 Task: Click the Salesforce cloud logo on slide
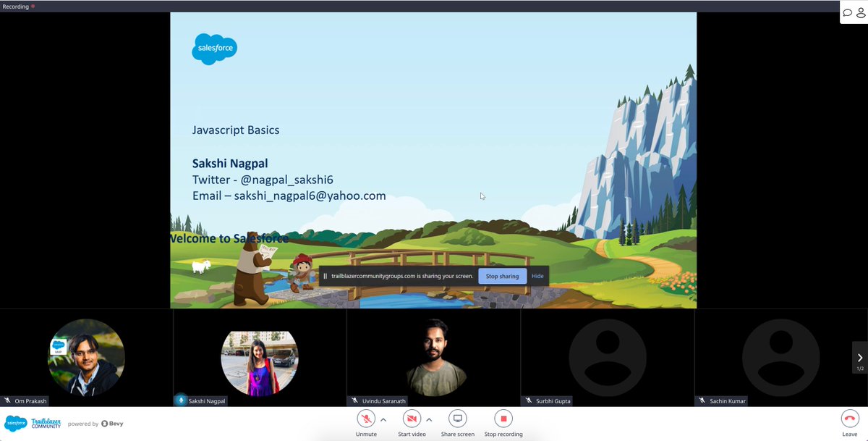[x=214, y=49]
